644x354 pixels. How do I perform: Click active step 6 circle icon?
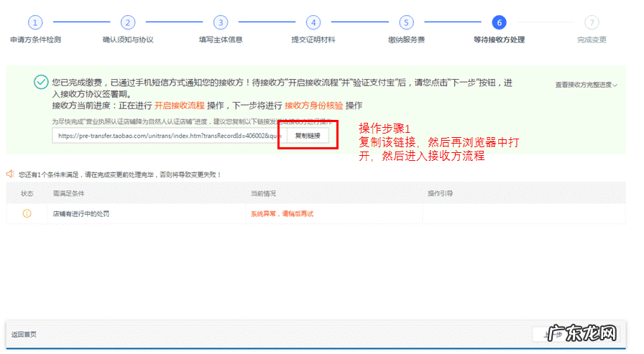499,22
